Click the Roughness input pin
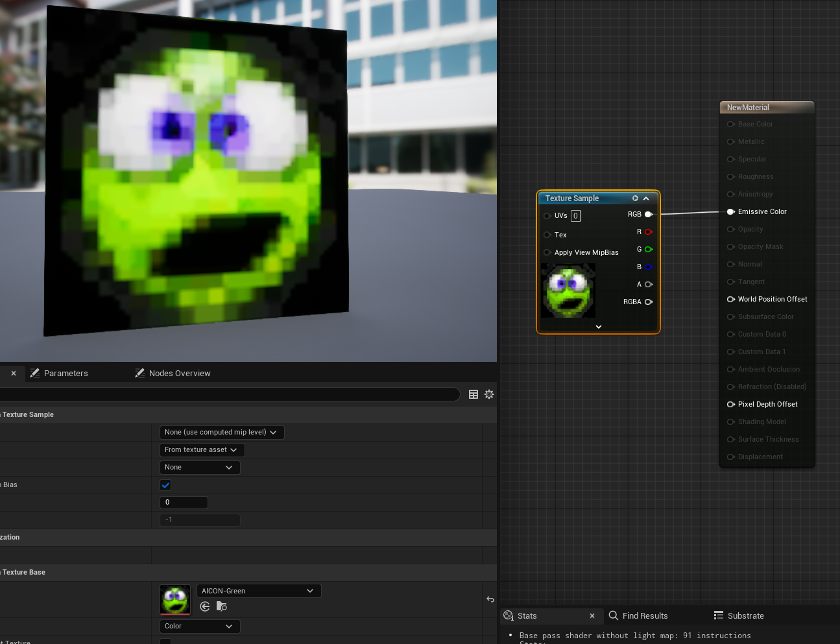Image resolution: width=840 pixels, height=644 pixels. point(731,176)
